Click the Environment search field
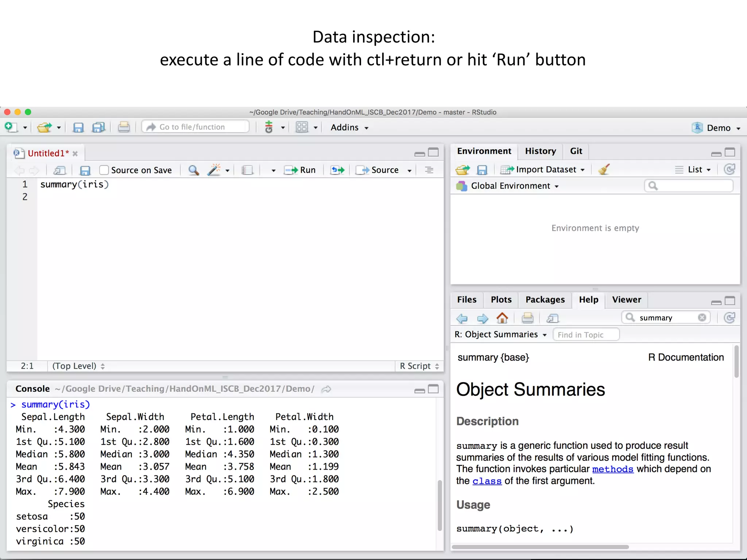The width and height of the screenshot is (747, 560). [689, 186]
